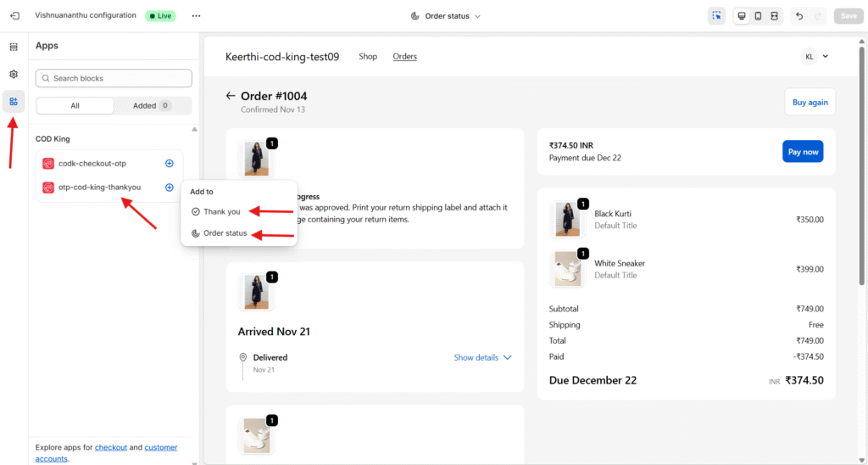Image resolution: width=868 pixels, height=465 pixels.
Task: Click plus icon next to otp-cod-king-thankyou
Action: point(170,187)
